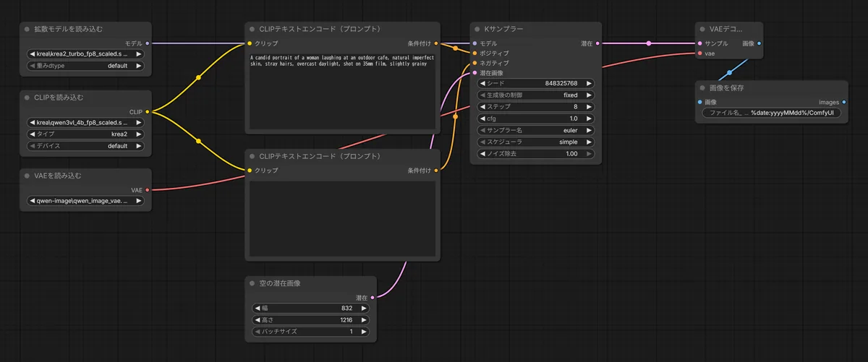Click the 潜在画像 input port on Kサンプラー

pos(475,73)
